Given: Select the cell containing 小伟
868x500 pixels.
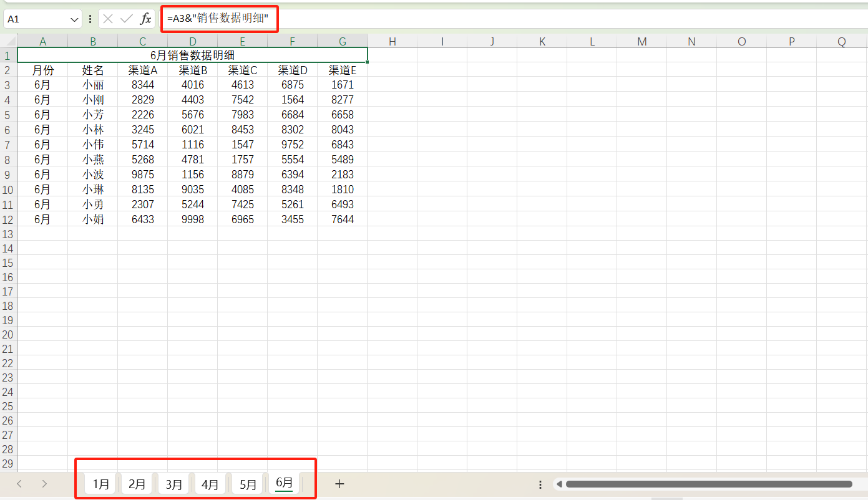Looking at the screenshot, I should 93,145.
